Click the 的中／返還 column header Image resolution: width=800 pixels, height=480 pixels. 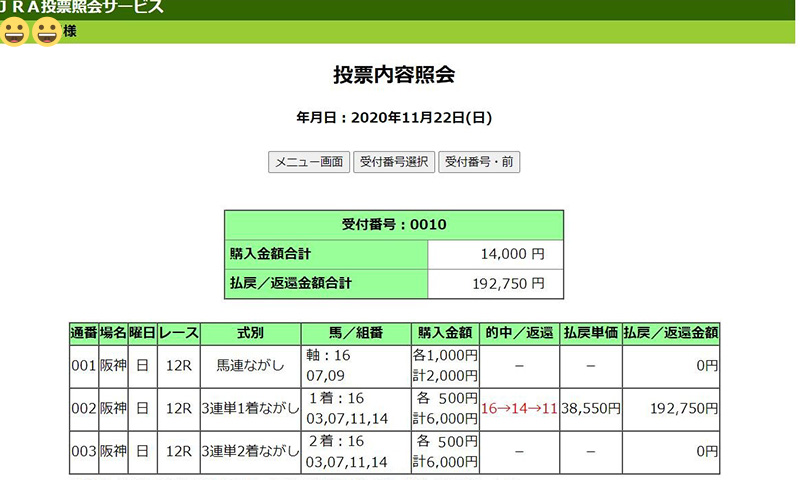coord(518,333)
